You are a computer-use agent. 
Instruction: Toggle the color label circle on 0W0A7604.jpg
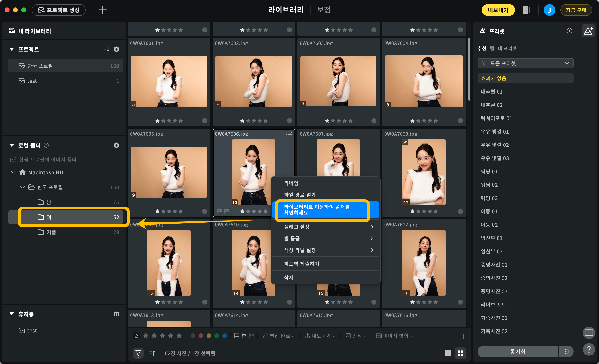460,121
